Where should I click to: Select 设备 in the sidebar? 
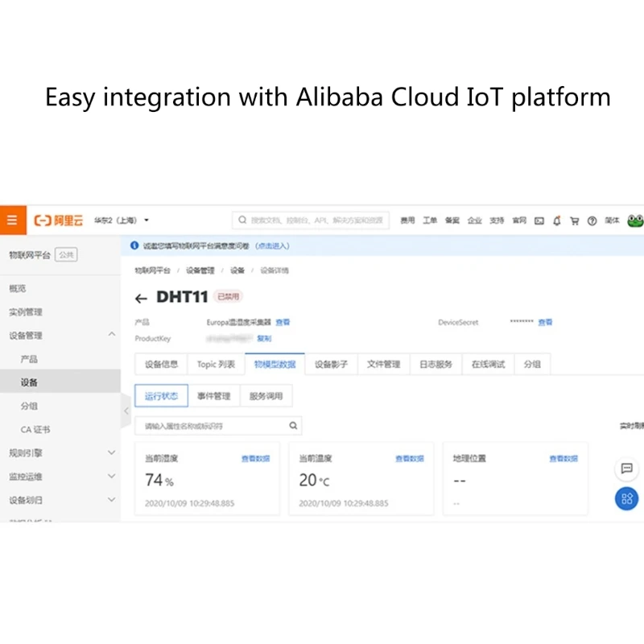(60, 382)
